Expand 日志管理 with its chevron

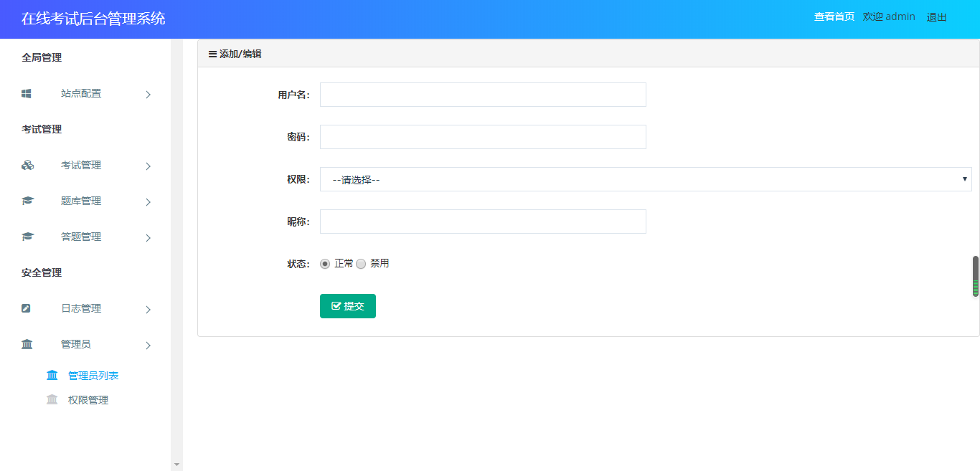[149, 309]
